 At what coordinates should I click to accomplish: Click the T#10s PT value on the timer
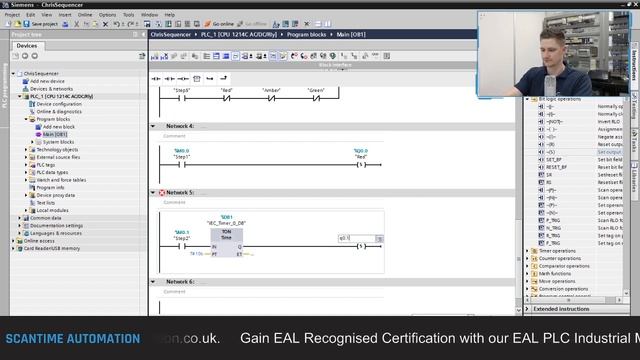coord(196,254)
